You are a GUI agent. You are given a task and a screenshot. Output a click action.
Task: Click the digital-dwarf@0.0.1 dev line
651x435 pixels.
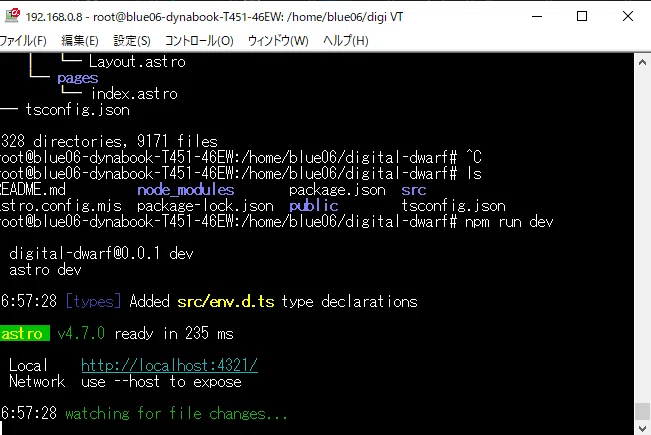101,253
